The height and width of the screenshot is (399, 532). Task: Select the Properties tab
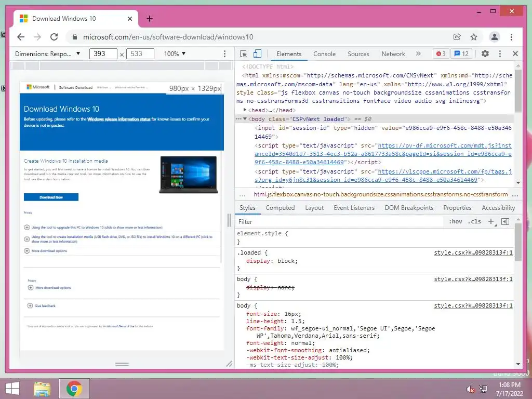point(457,208)
